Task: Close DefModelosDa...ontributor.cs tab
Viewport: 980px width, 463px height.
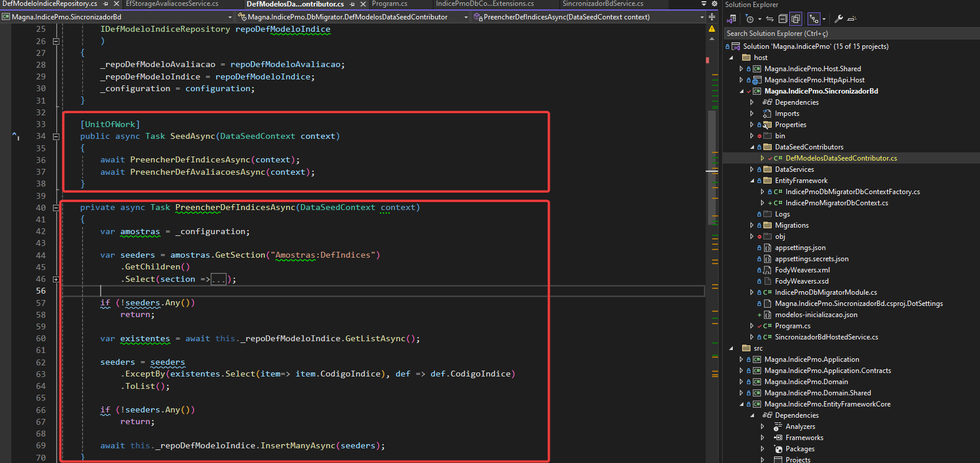Action: pos(363,4)
